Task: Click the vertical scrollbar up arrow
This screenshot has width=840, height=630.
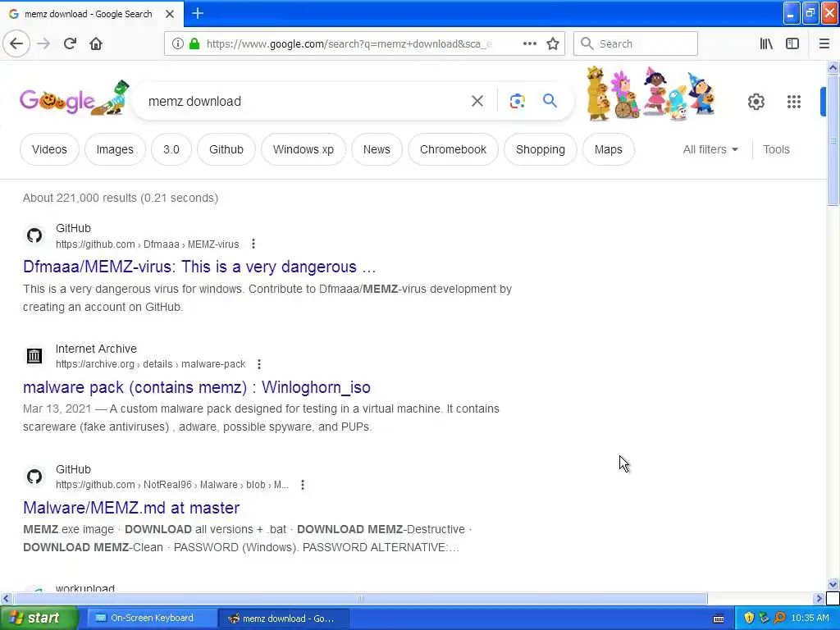Action: click(833, 67)
